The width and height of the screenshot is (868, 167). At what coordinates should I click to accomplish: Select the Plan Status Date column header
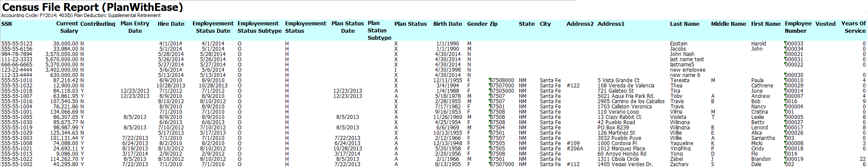pos(348,27)
